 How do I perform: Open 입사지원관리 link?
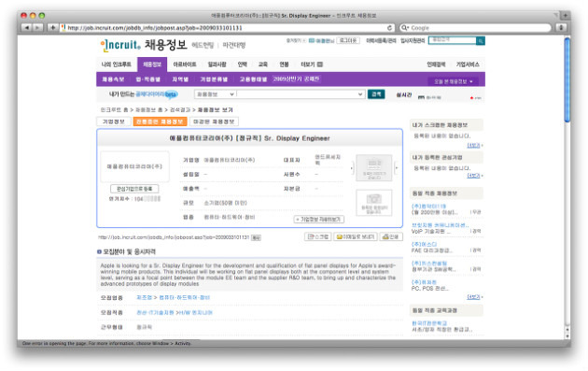[x=413, y=40]
